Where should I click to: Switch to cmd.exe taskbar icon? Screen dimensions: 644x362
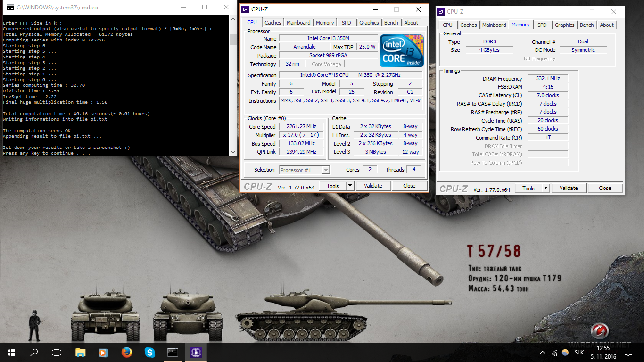(x=173, y=353)
